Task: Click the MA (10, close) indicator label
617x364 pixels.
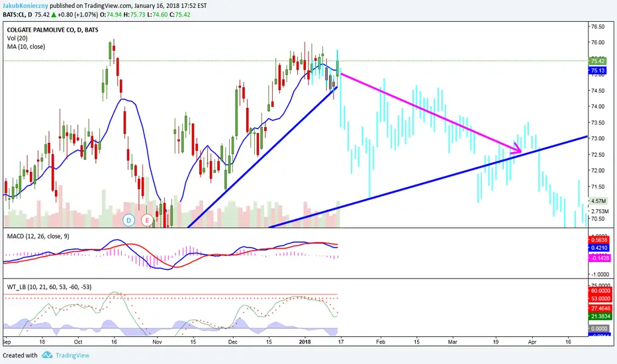Action: 26,46
